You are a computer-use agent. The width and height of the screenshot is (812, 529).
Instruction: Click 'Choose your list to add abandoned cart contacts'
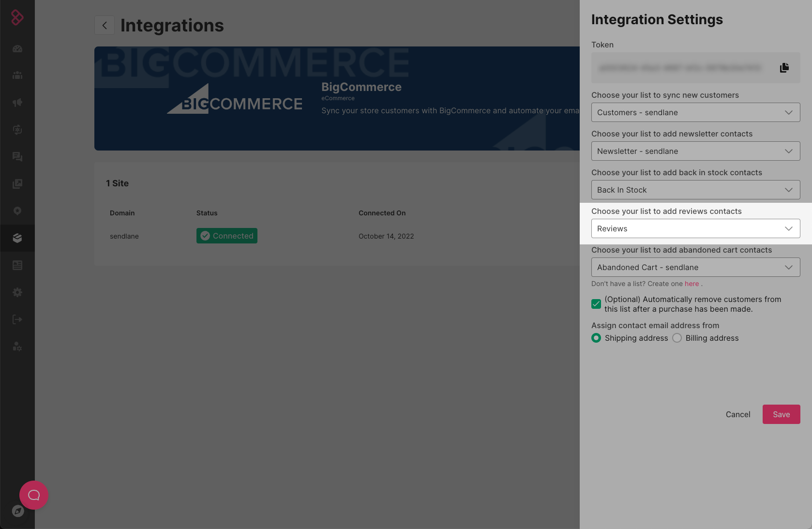[x=682, y=250]
